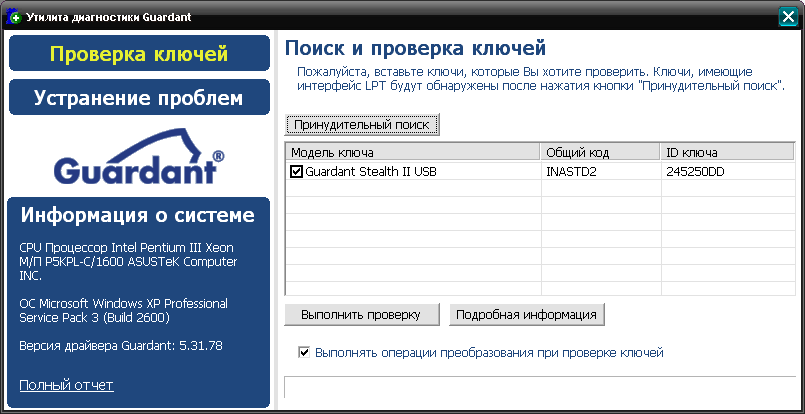This screenshot has width=805, height=414.
Task: Click the Принудительный поиск button
Action: (x=362, y=124)
